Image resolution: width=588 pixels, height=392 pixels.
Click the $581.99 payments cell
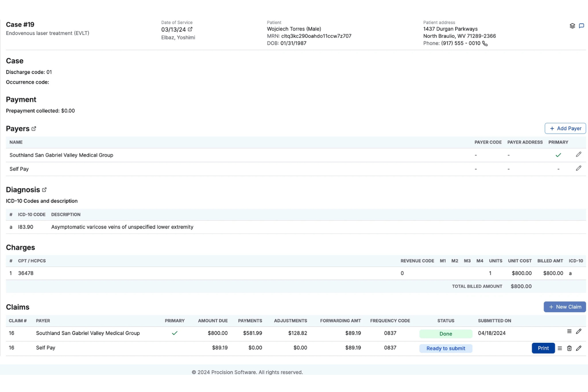pos(253,333)
